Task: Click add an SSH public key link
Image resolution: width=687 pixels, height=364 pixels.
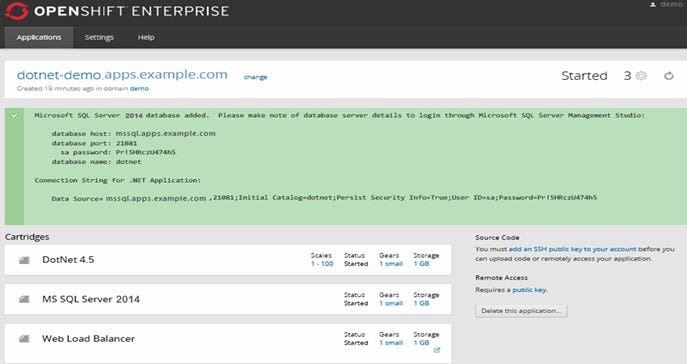Action: coord(572,249)
